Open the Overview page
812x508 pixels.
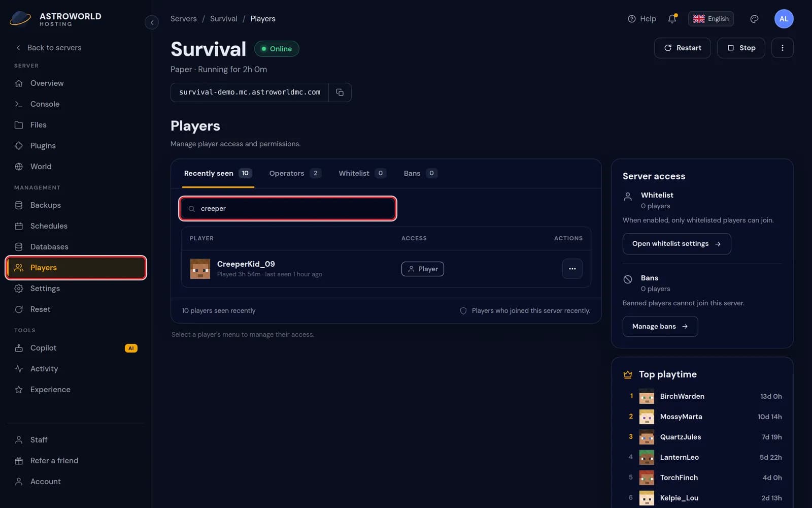76,83
